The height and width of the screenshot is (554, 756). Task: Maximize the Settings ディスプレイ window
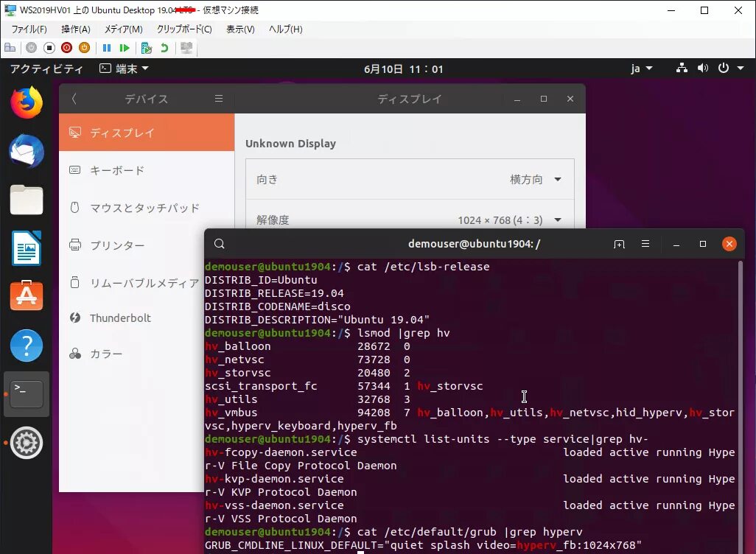point(544,99)
